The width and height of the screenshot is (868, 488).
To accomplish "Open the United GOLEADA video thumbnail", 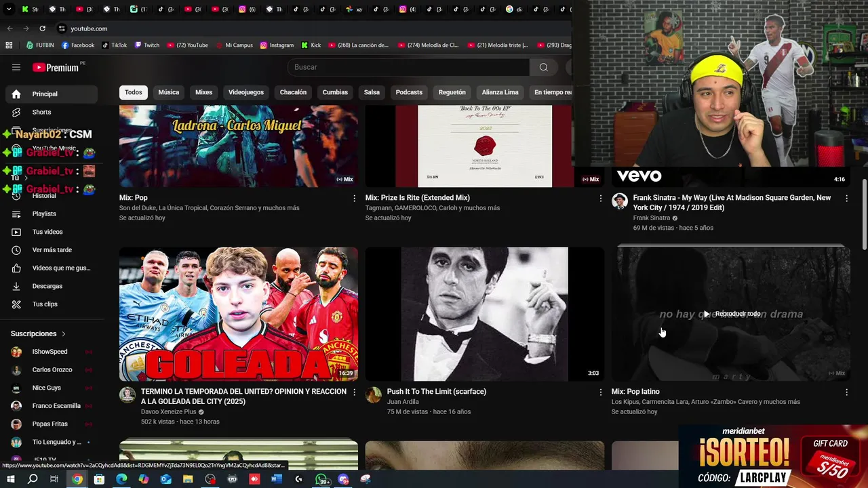I will (239, 314).
